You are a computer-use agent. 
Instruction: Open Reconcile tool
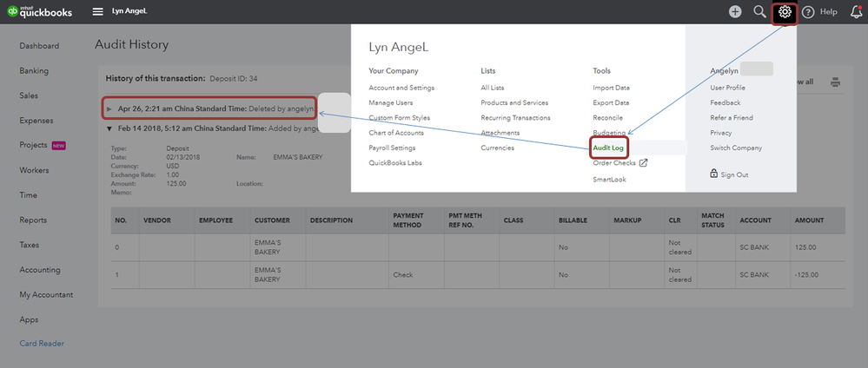pos(608,118)
